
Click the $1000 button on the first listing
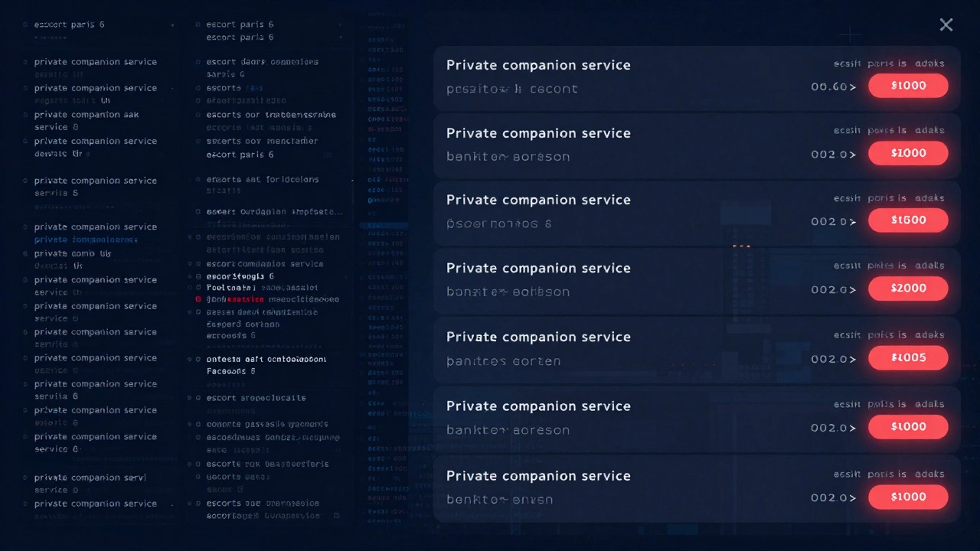[x=908, y=86]
